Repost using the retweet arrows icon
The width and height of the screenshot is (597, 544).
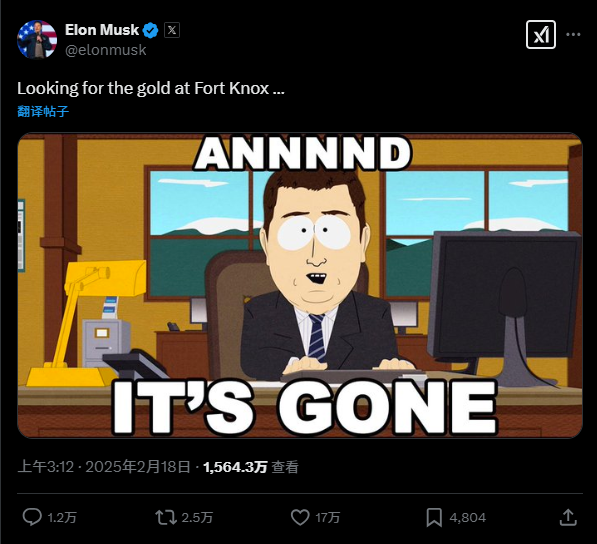[x=166, y=518]
